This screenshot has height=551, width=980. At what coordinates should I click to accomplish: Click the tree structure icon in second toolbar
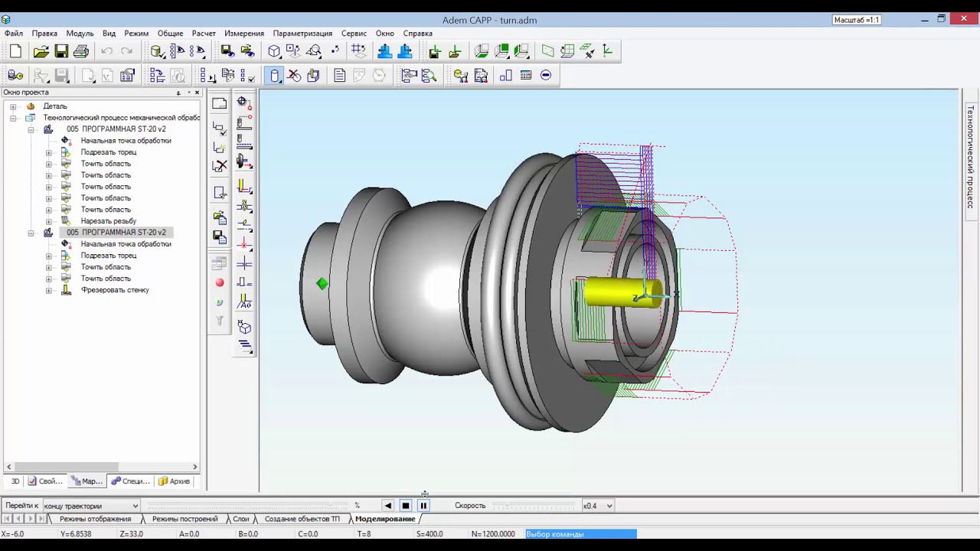tap(157, 75)
